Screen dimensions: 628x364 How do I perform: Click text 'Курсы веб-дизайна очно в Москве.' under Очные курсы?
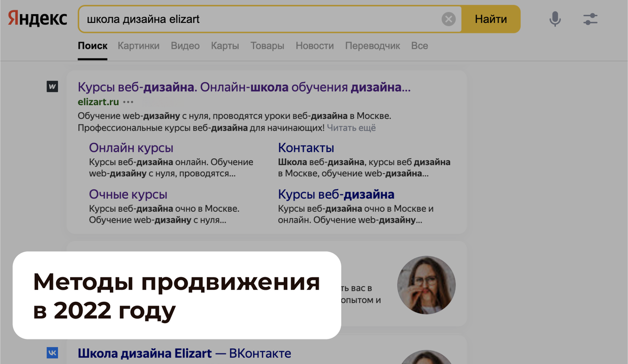coord(164,209)
